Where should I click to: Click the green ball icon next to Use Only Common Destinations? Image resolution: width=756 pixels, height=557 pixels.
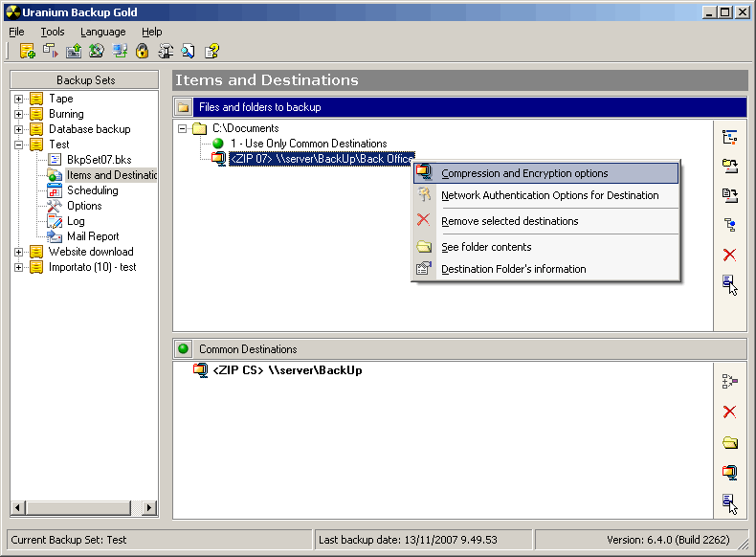point(218,144)
